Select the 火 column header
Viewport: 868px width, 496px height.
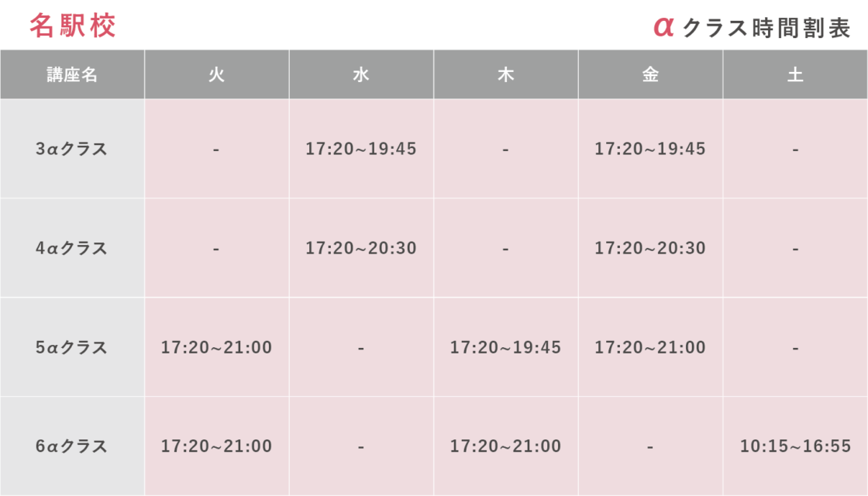(216, 75)
